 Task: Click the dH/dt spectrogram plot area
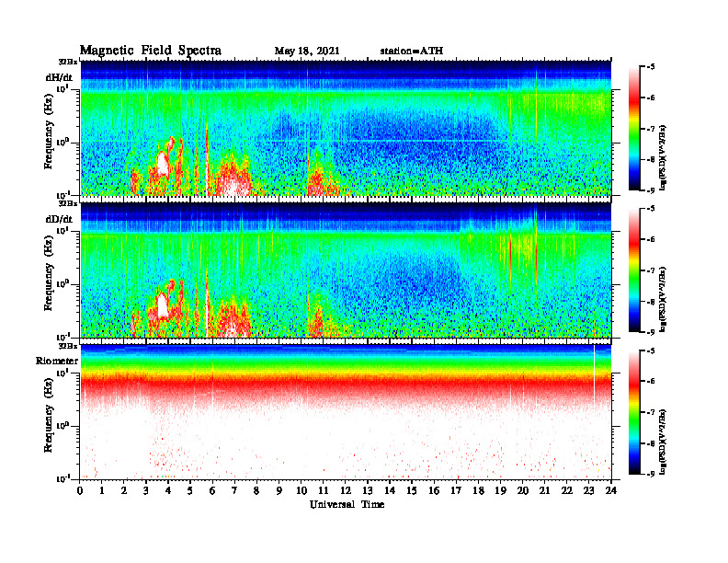(x=346, y=128)
